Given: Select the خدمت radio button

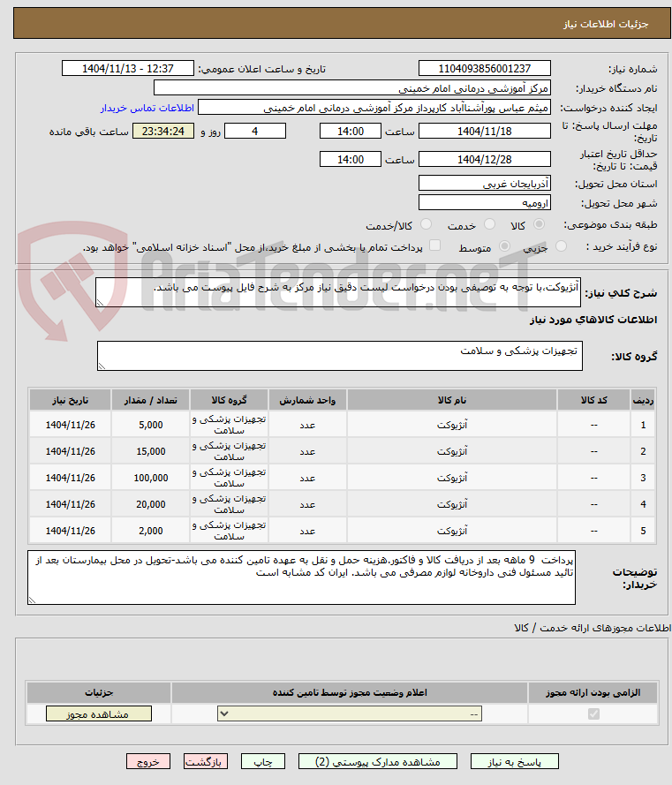Looking at the screenshot, I should (x=490, y=224).
